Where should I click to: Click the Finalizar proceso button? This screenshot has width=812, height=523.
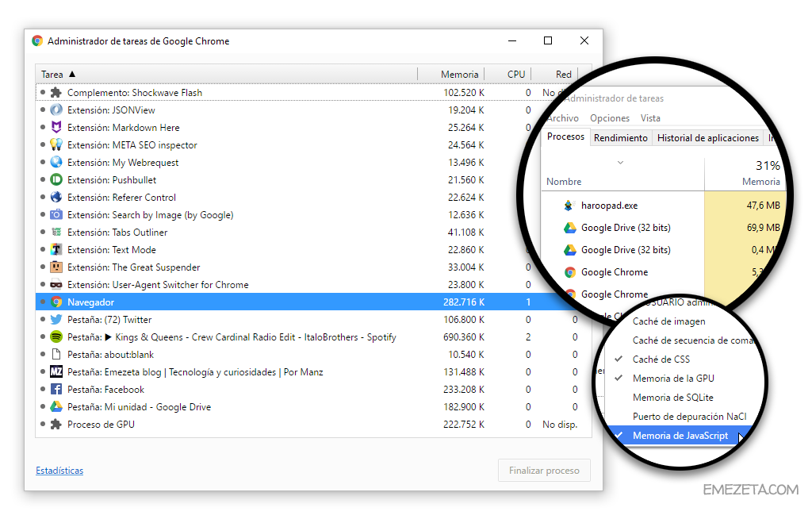coord(544,471)
